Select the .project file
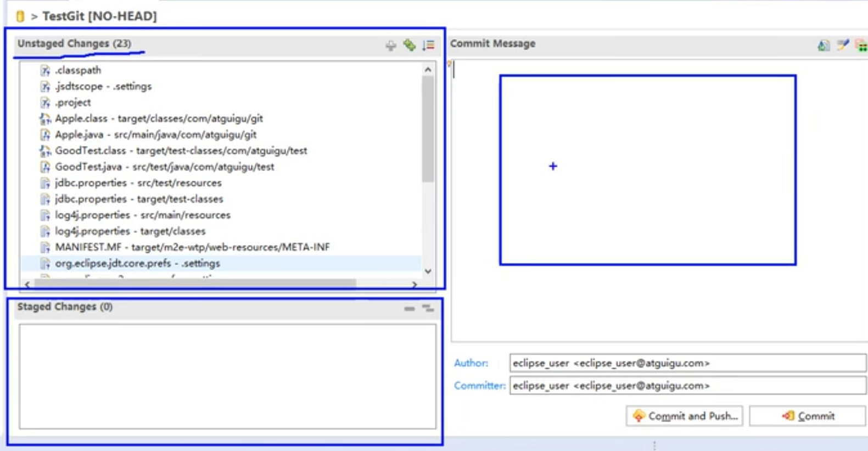The height and width of the screenshot is (451, 868). (73, 102)
